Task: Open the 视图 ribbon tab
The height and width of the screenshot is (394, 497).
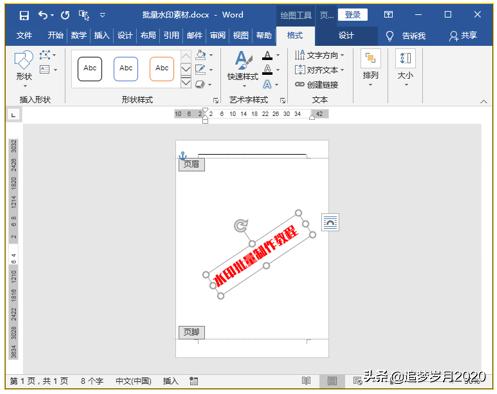Action: [x=241, y=35]
